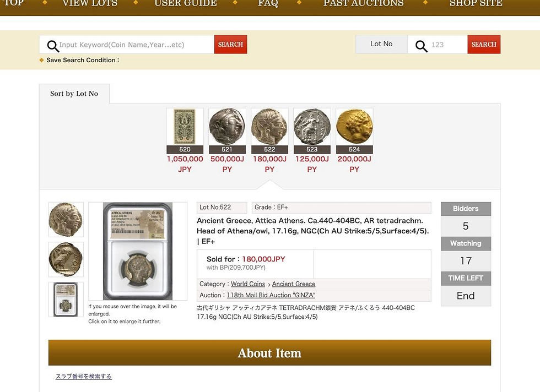Select lot 521 silver coin thumbnail
This screenshot has height=392, width=540.
click(227, 127)
